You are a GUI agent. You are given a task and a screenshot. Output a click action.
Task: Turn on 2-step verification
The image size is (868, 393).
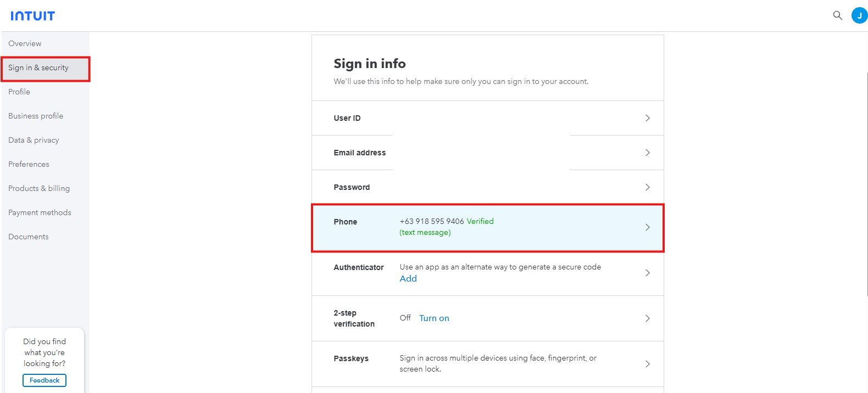pyautogui.click(x=434, y=318)
